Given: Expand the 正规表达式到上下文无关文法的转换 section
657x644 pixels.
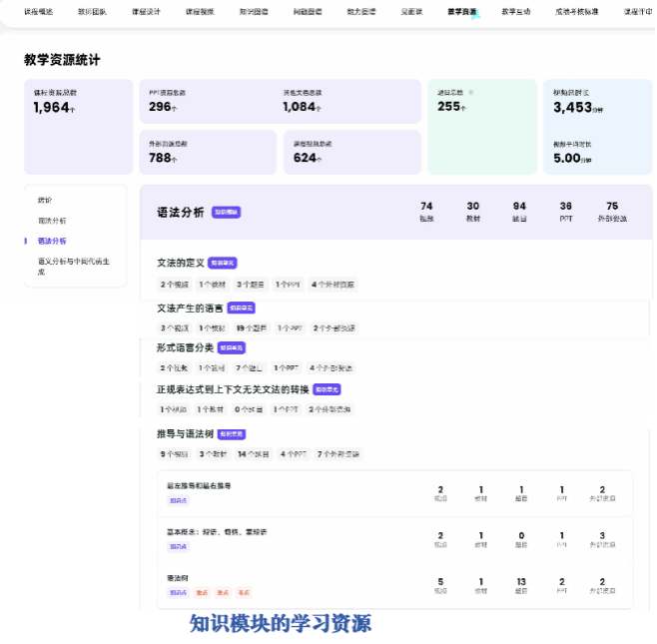Looking at the screenshot, I should (232, 388).
